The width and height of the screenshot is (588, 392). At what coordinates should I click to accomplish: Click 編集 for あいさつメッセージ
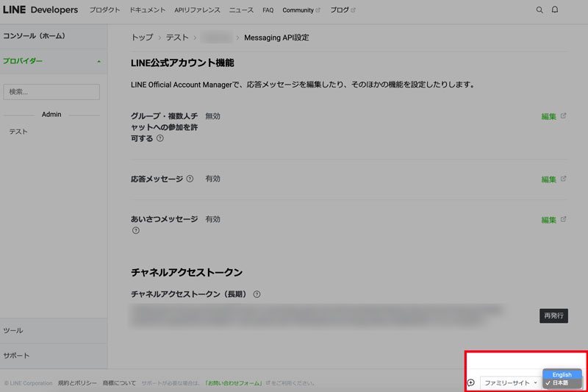coord(548,220)
